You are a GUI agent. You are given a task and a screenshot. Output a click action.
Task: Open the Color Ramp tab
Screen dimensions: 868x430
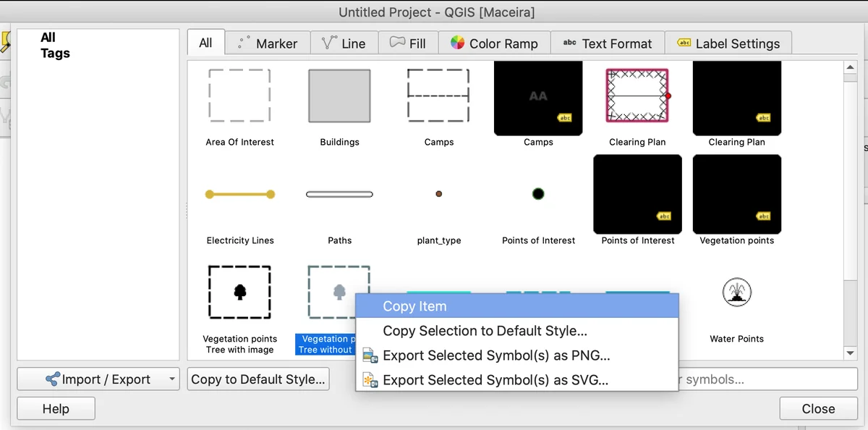pyautogui.click(x=494, y=43)
